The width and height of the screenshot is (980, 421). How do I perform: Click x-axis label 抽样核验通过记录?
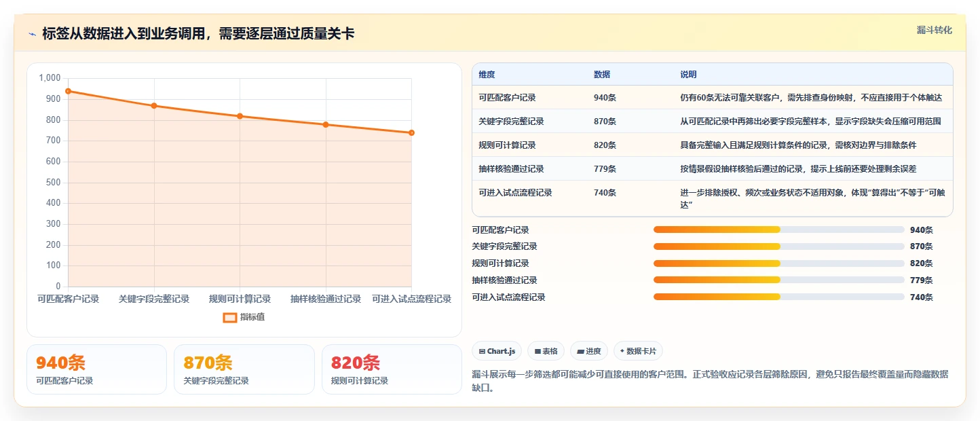[326, 299]
